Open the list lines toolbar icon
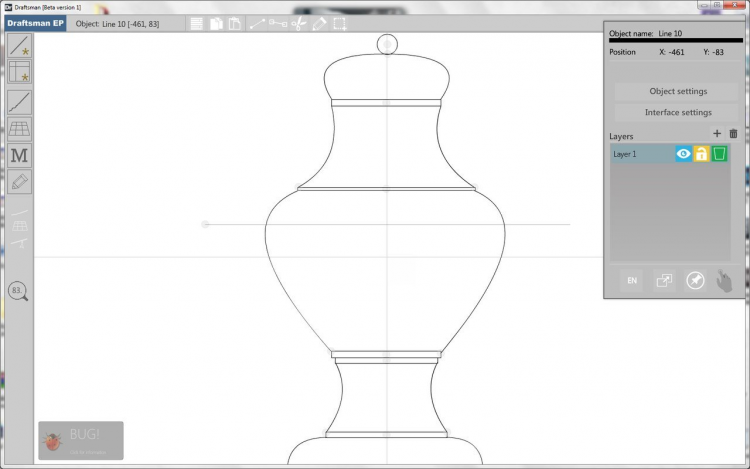750x469 pixels. tap(197, 24)
